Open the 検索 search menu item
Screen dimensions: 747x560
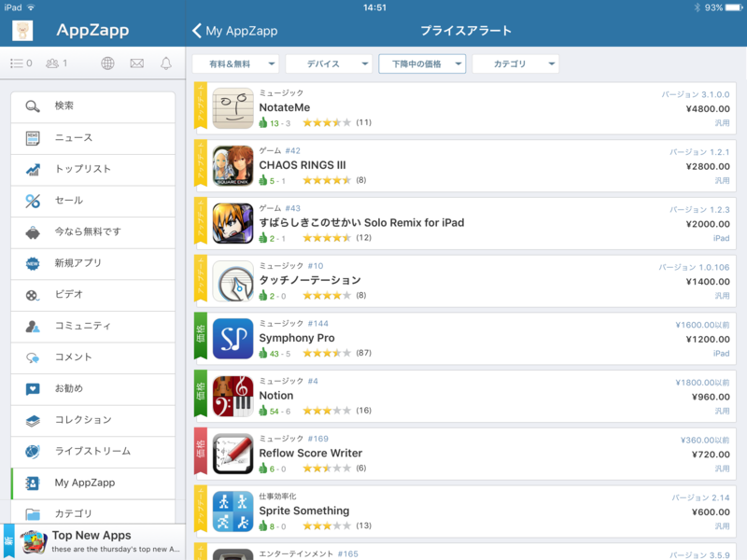[92, 106]
